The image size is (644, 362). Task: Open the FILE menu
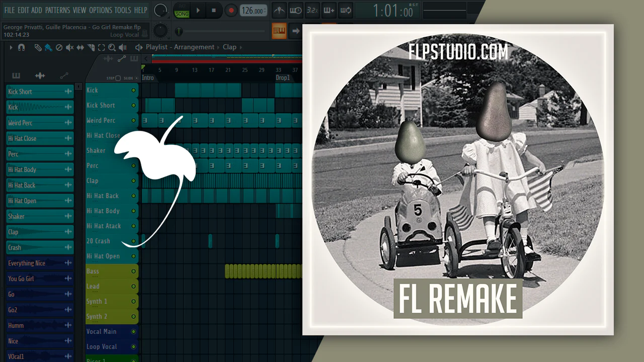[x=10, y=10]
